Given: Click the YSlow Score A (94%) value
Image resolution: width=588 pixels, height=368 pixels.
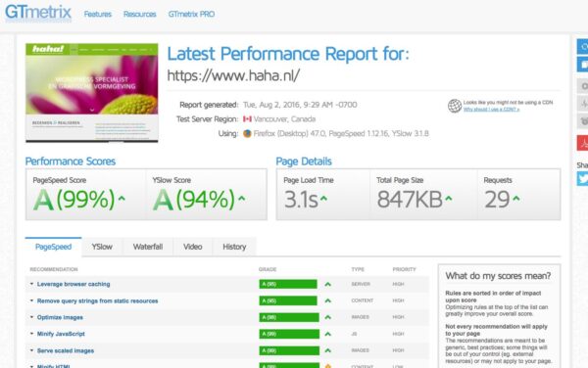Looking at the screenshot, I should pos(194,199).
